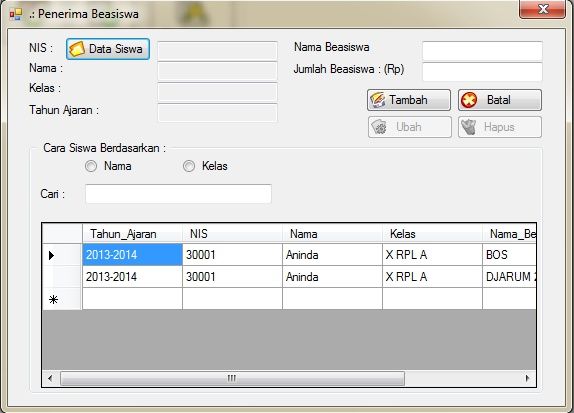Click the Nama column header in grid

pos(332,233)
